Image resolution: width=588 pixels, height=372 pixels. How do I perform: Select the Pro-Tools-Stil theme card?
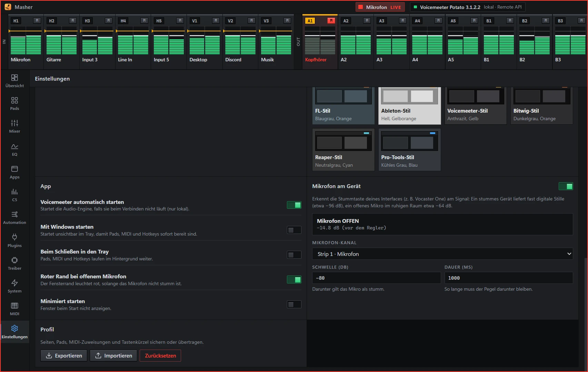point(409,150)
